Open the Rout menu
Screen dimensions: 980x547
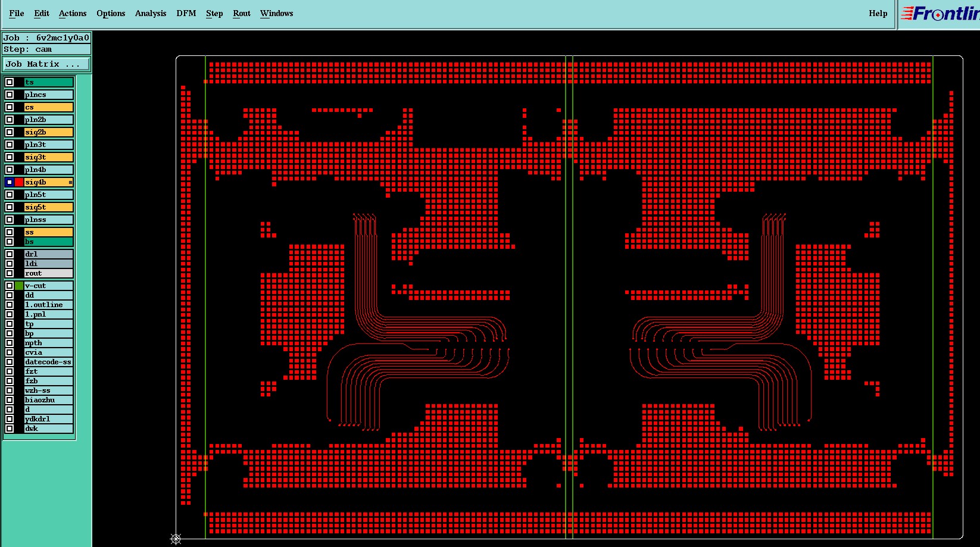point(242,13)
